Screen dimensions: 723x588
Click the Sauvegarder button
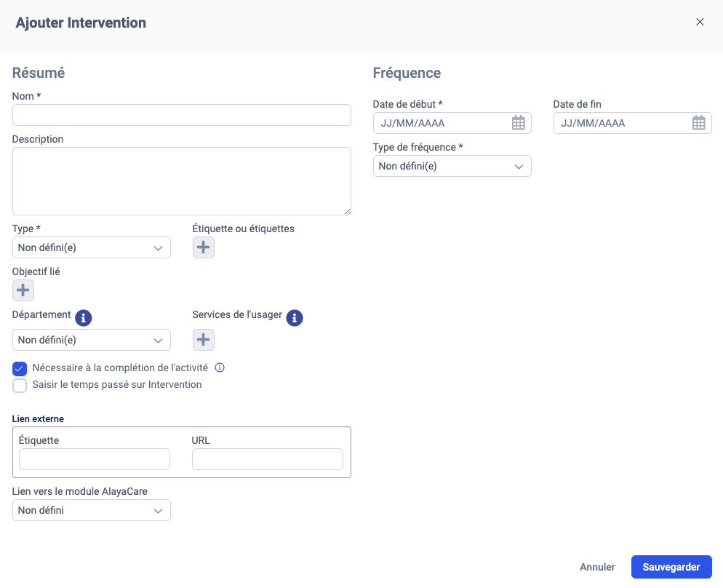coord(671,567)
